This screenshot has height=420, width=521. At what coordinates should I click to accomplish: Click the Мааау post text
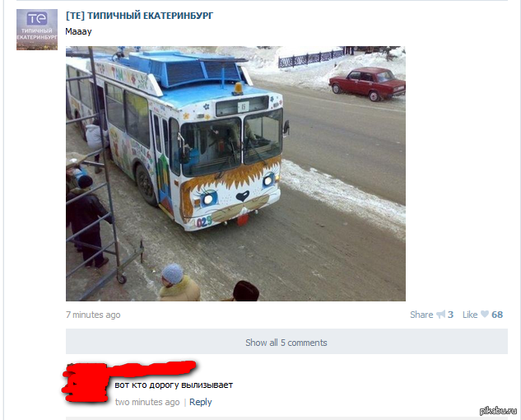(78, 31)
